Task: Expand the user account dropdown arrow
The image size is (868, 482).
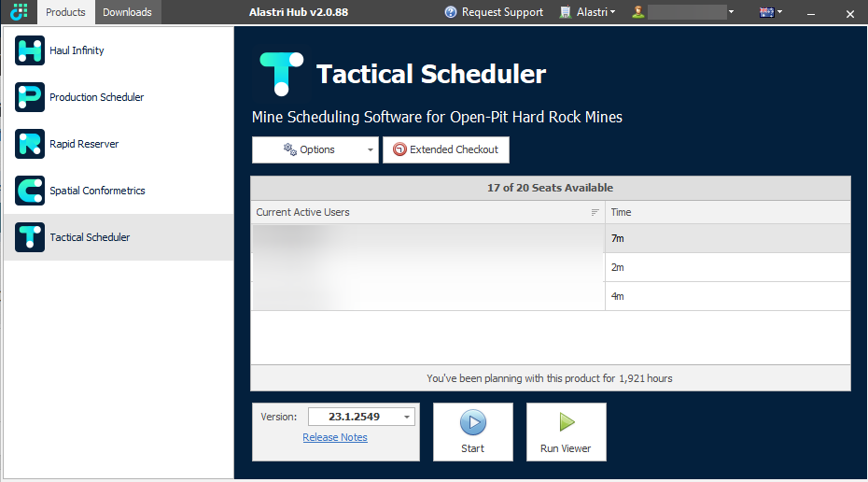Action: click(x=732, y=11)
